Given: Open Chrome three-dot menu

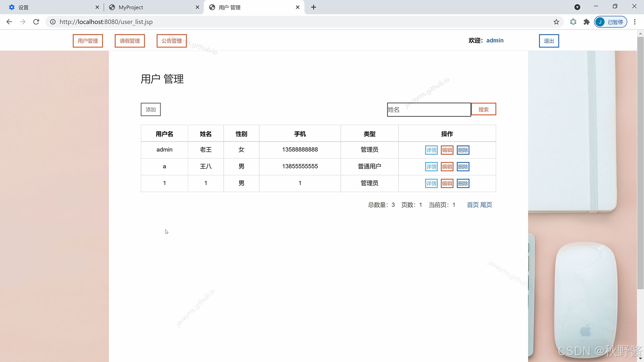Looking at the screenshot, I should pyautogui.click(x=635, y=22).
